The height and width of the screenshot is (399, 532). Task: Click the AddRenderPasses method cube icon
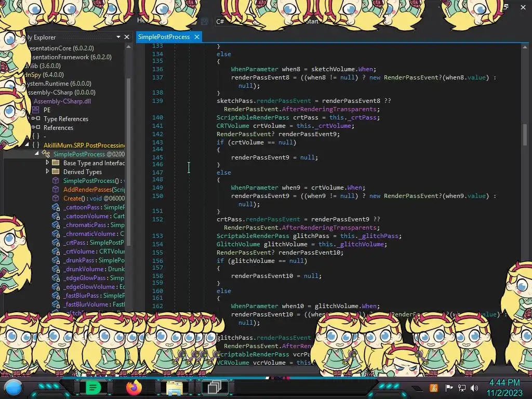click(x=56, y=189)
